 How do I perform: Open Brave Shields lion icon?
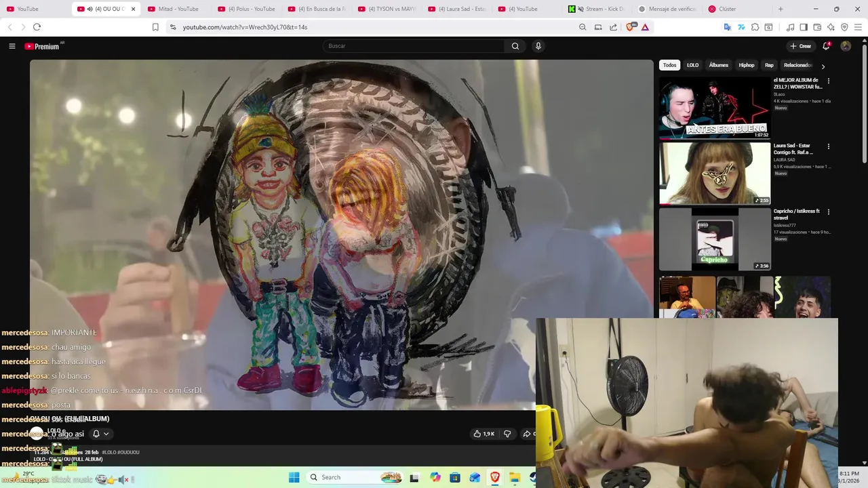click(x=631, y=27)
